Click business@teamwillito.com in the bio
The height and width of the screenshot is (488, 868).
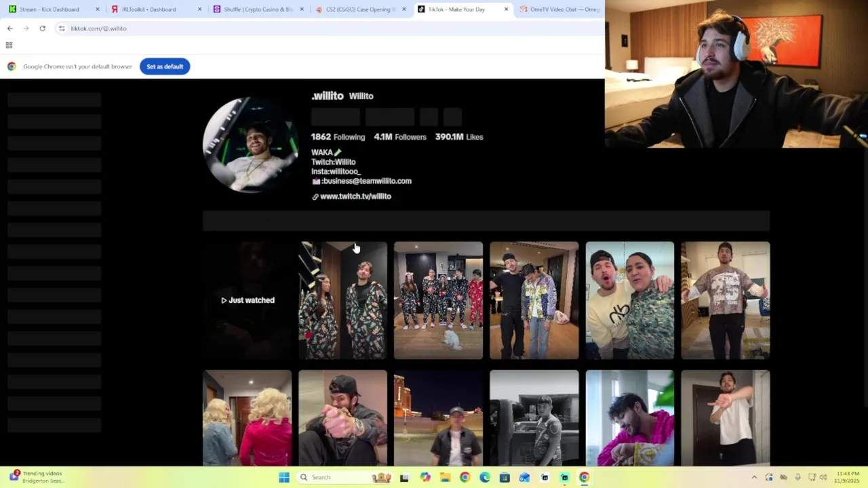tap(366, 181)
